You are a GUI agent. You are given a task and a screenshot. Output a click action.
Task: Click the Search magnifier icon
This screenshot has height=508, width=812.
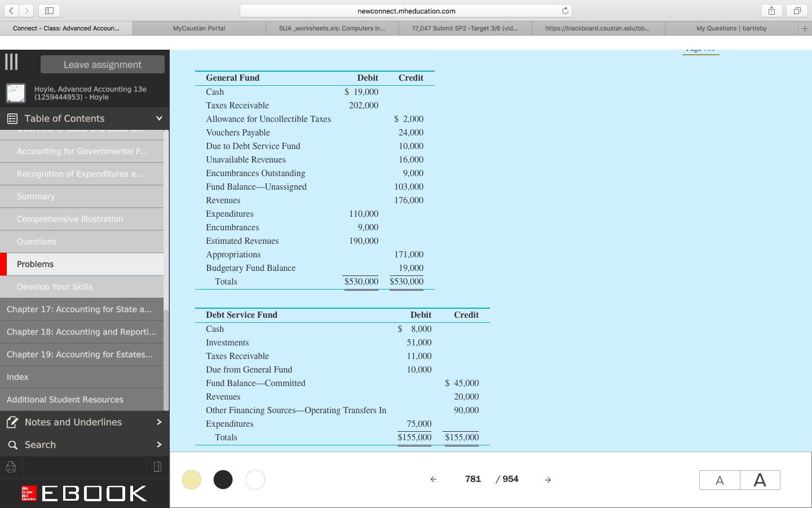(12, 445)
